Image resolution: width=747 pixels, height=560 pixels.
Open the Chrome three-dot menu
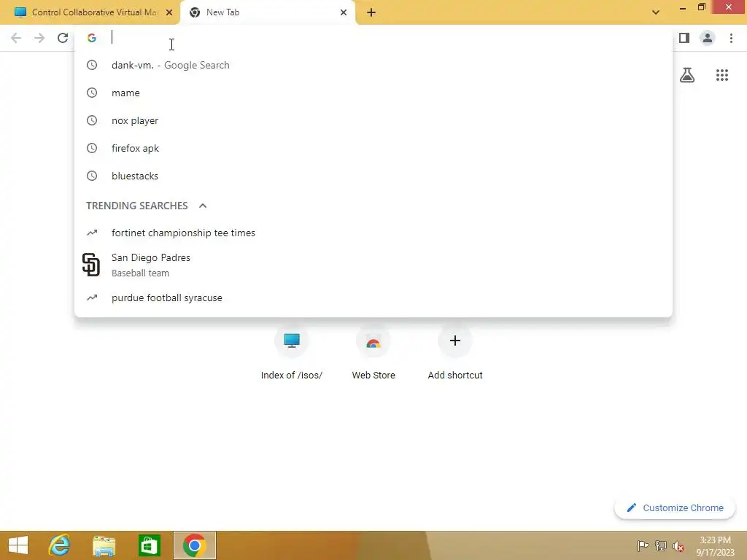(731, 38)
